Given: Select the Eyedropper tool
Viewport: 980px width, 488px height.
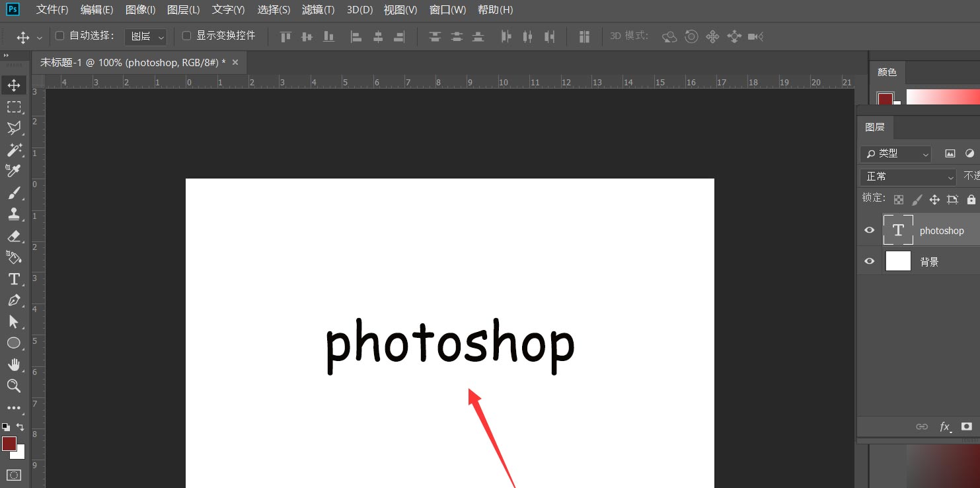Looking at the screenshot, I should 14,171.
